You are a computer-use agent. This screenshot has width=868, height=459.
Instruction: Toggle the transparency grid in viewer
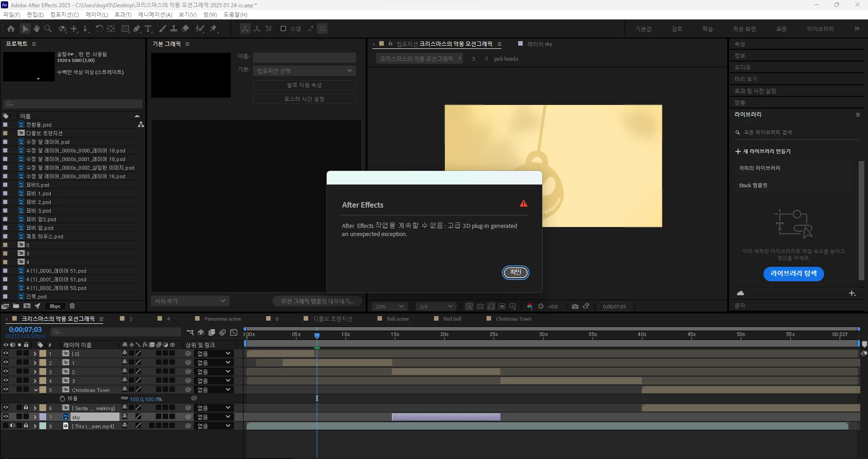pyautogui.click(x=480, y=306)
